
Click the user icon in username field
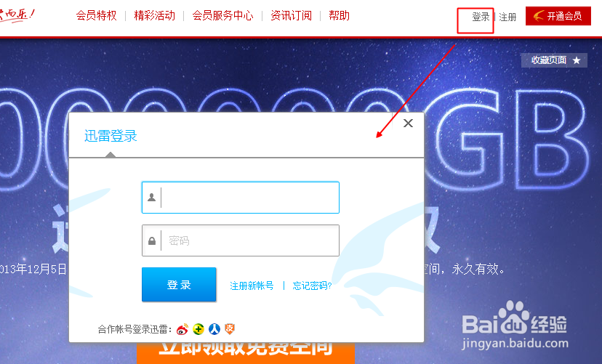point(152,197)
